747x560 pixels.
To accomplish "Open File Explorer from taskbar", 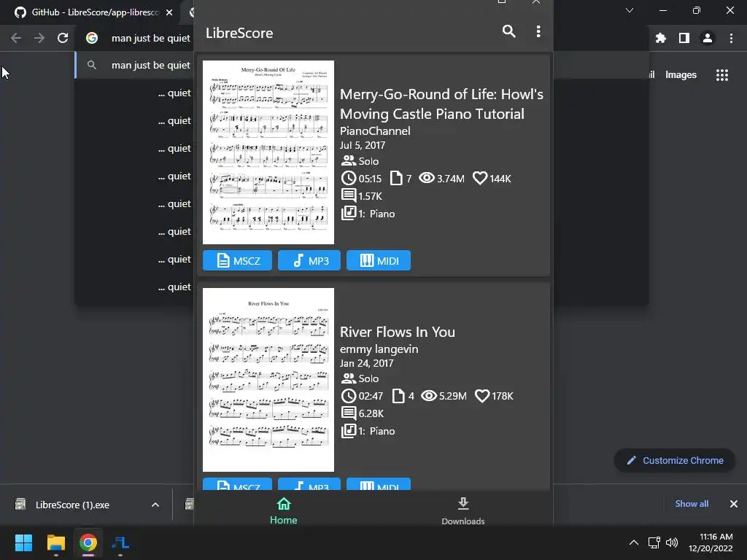I will pyautogui.click(x=56, y=542).
